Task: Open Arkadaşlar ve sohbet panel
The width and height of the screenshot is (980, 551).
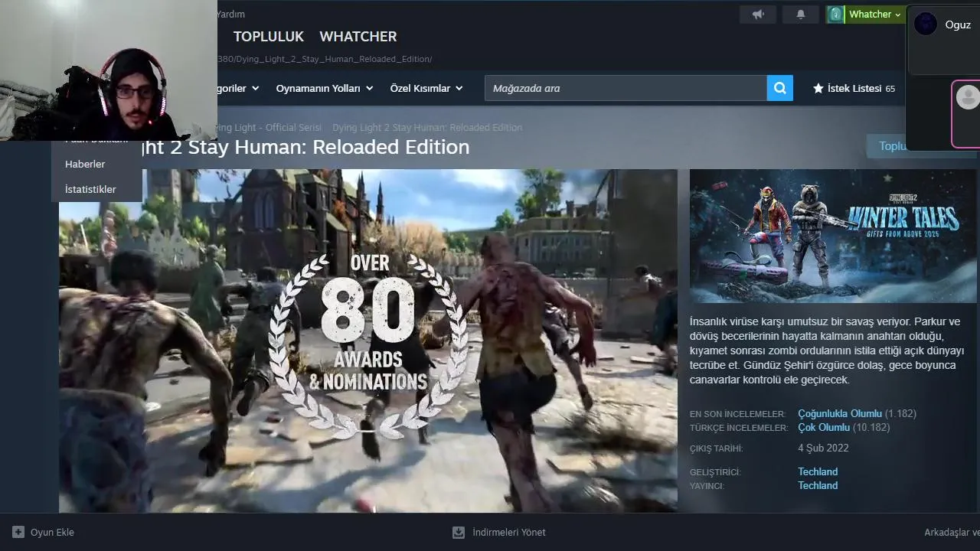Action: [x=952, y=532]
